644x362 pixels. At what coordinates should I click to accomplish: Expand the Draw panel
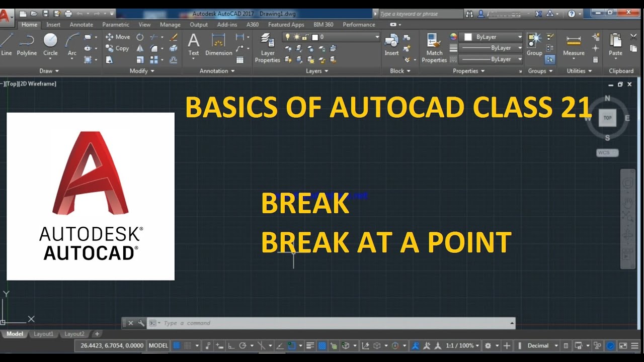(x=49, y=71)
